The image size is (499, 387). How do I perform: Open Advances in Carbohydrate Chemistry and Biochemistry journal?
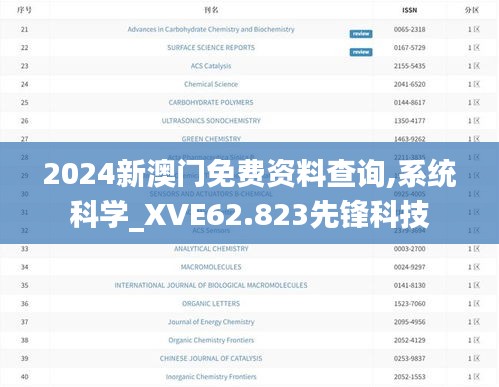211,29
